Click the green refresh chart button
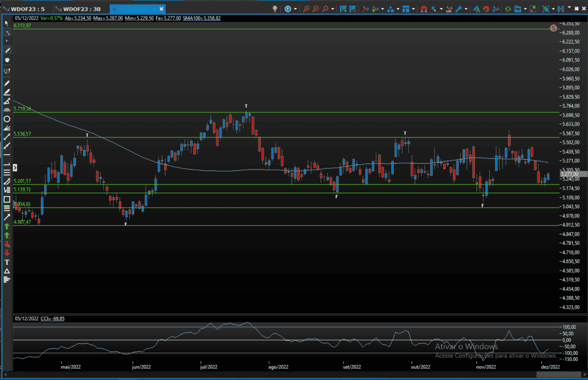Image resolution: width=588 pixels, height=380 pixels. pos(508,9)
